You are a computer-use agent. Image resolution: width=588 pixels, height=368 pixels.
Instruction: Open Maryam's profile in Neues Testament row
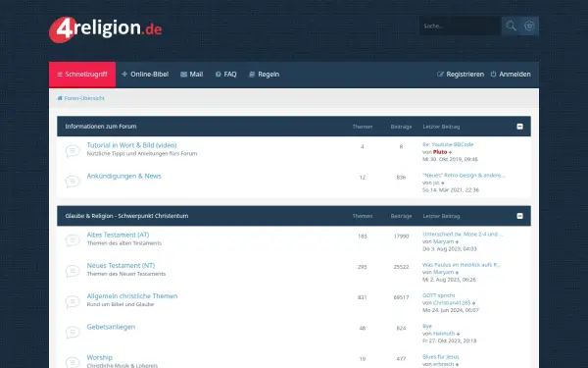click(443, 272)
